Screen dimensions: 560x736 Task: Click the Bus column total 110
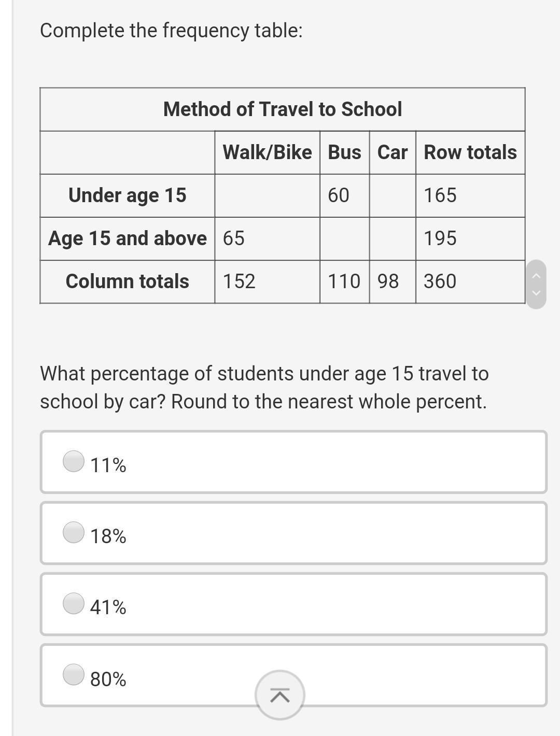point(344,281)
